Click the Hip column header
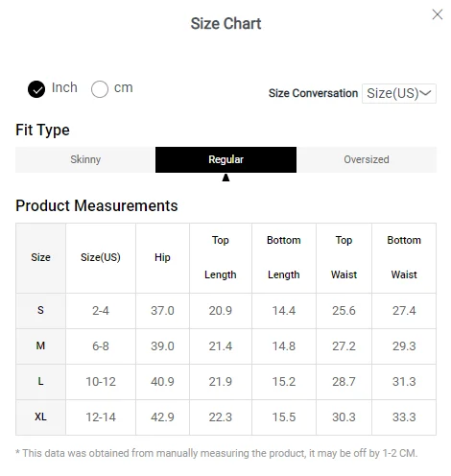Viewport: 451px width, 476px height. tap(162, 258)
